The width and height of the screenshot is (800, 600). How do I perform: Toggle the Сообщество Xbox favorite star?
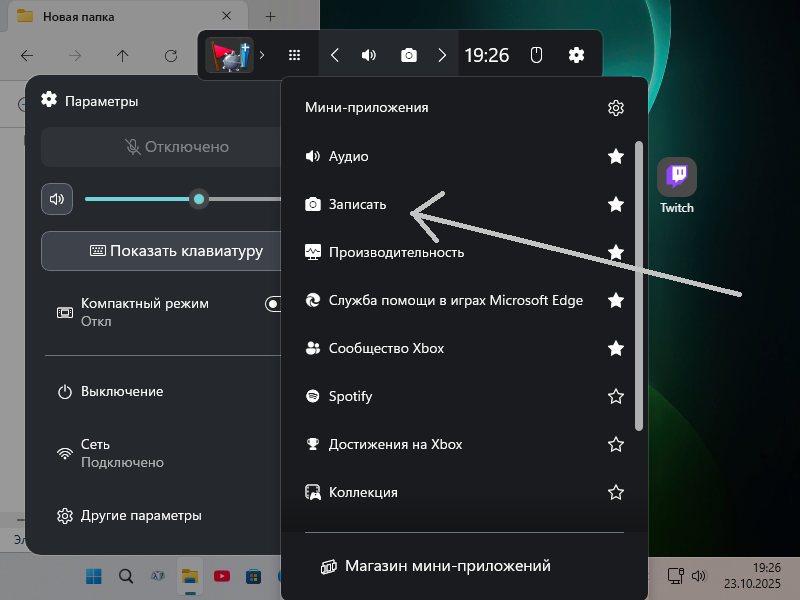[x=616, y=348]
